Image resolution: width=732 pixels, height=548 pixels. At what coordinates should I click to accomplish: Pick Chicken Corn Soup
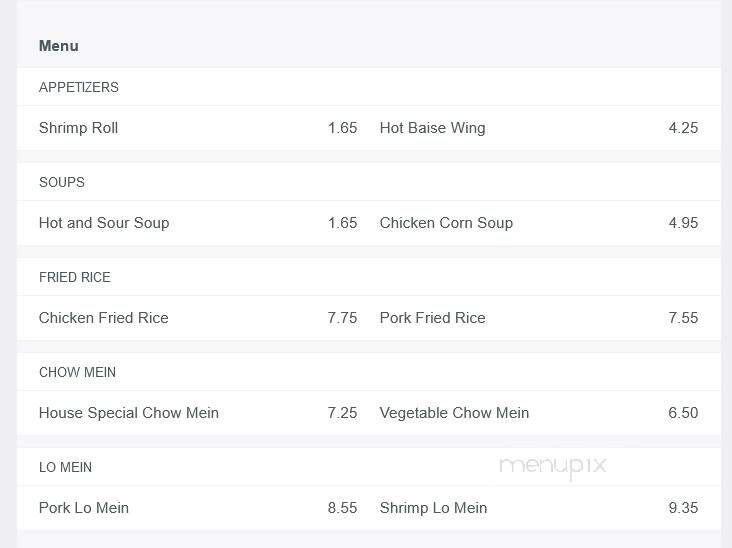[x=446, y=223]
